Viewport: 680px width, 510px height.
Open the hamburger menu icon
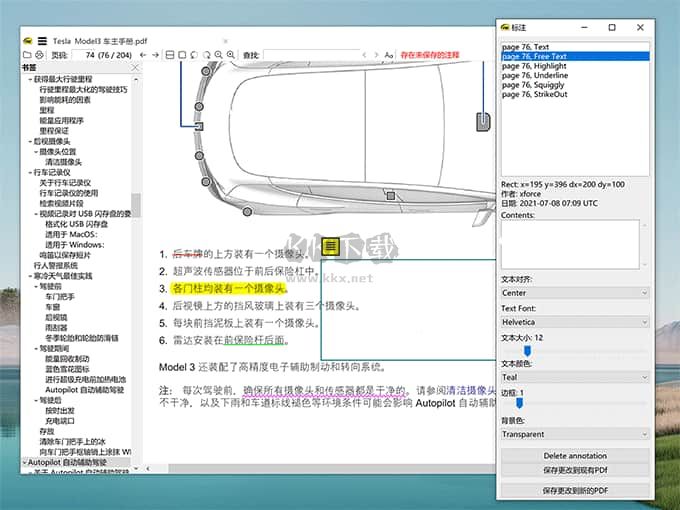[42, 41]
